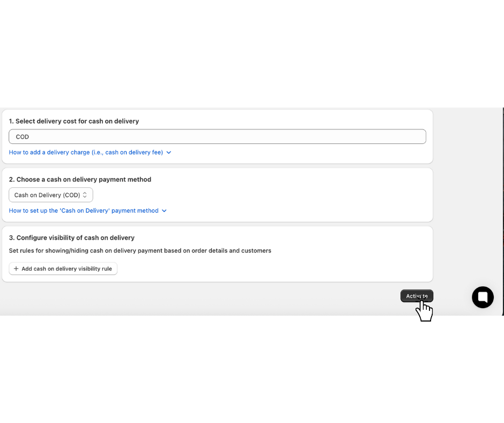
Task: Click the 'Set rules for showing/hiding' description text
Action: 140,251
